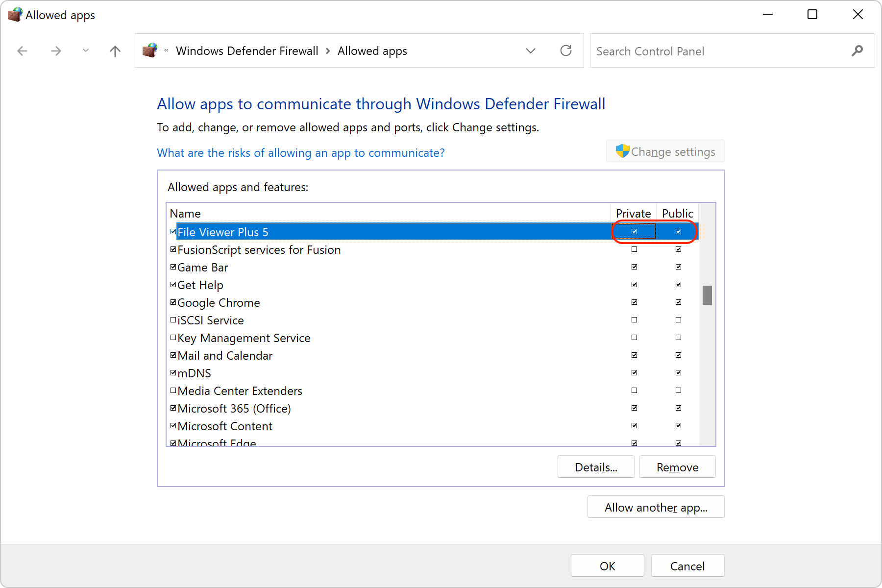The width and height of the screenshot is (882, 588).
Task: Click the forward navigation arrow
Action: pos(56,51)
